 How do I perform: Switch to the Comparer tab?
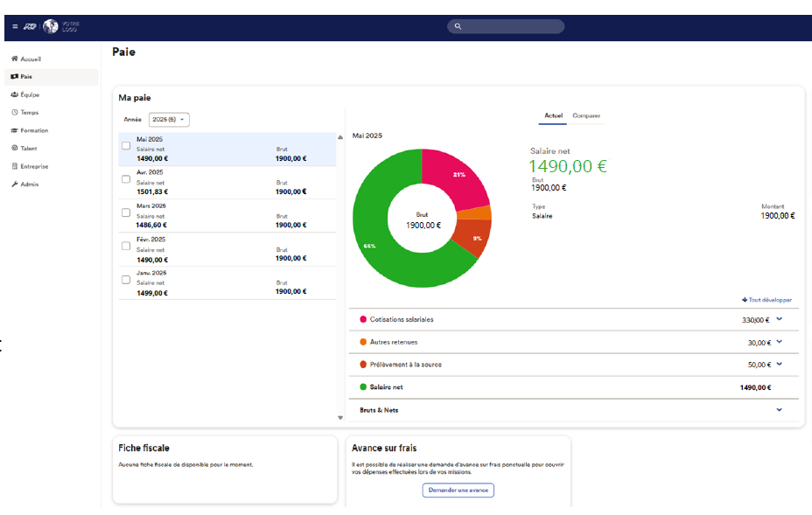tap(586, 116)
